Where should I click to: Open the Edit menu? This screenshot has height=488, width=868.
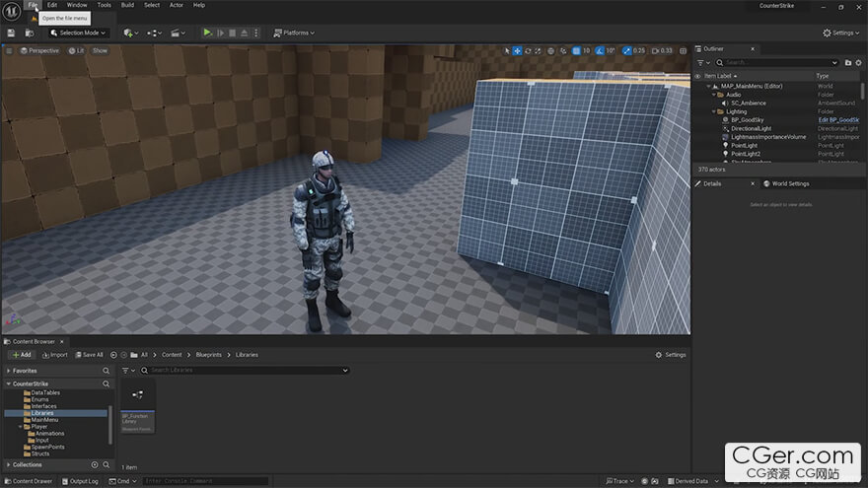[52, 5]
